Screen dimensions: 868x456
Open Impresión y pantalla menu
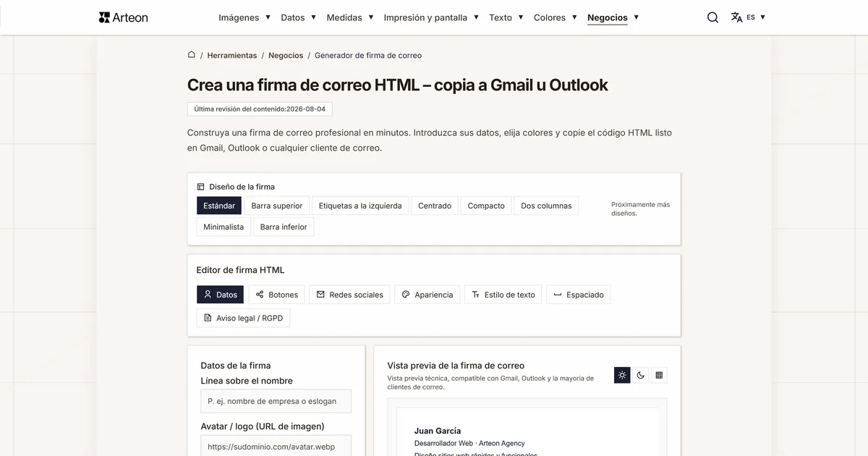(431, 17)
